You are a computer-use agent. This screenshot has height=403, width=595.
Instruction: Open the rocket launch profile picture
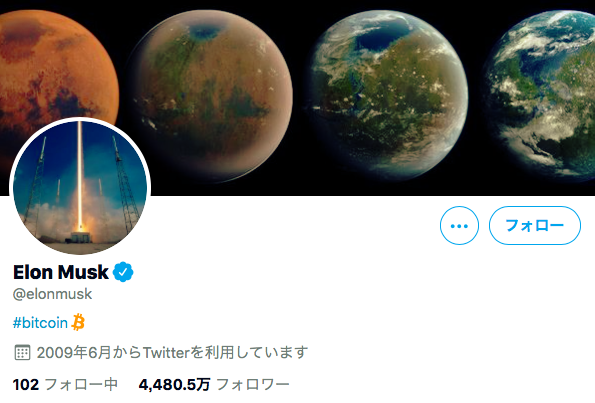pos(80,187)
